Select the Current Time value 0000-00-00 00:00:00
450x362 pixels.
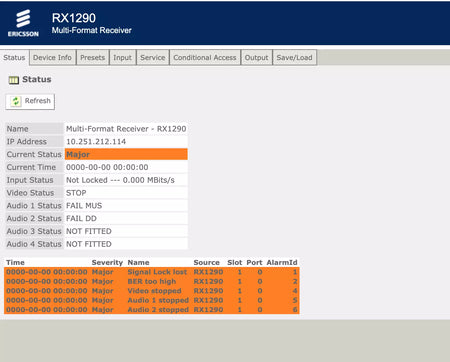(x=107, y=167)
